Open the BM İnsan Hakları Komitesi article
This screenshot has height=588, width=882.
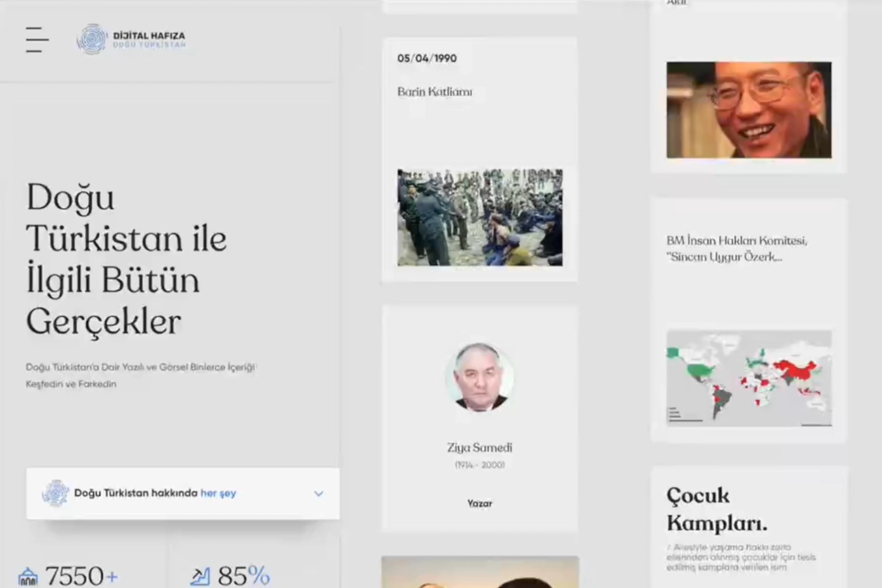point(737,249)
